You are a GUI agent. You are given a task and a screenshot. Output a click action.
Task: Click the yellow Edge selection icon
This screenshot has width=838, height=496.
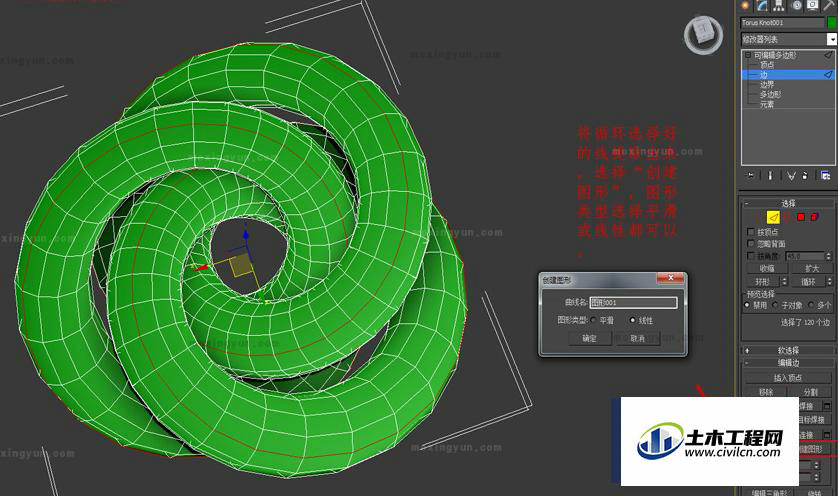773,217
